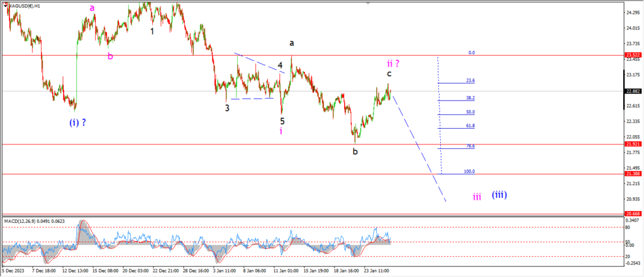The height and width of the screenshot is (277, 644).
Task: Select the black wave 4 label
Action: (280, 65)
